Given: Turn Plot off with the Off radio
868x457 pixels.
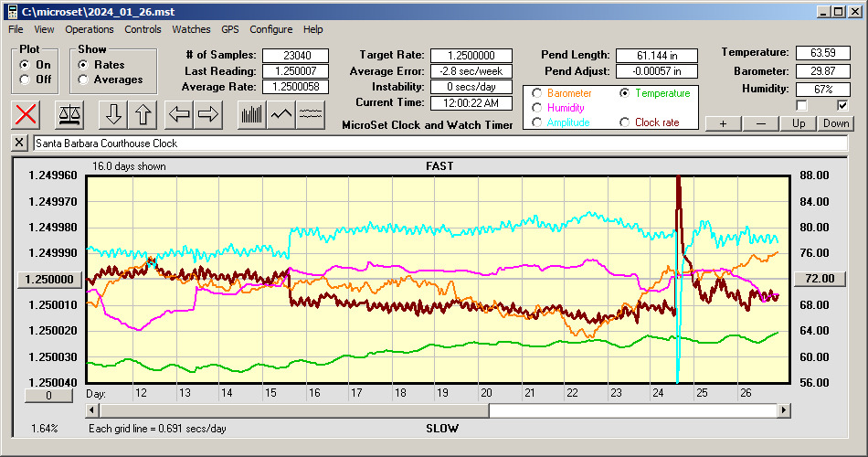Looking at the screenshot, I should [x=25, y=80].
